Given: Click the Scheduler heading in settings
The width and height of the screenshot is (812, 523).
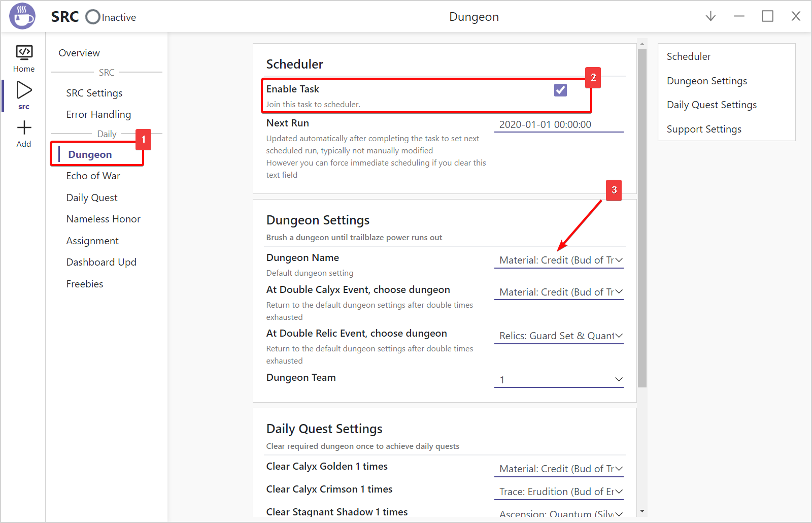Looking at the screenshot, I should pos(294,64).
